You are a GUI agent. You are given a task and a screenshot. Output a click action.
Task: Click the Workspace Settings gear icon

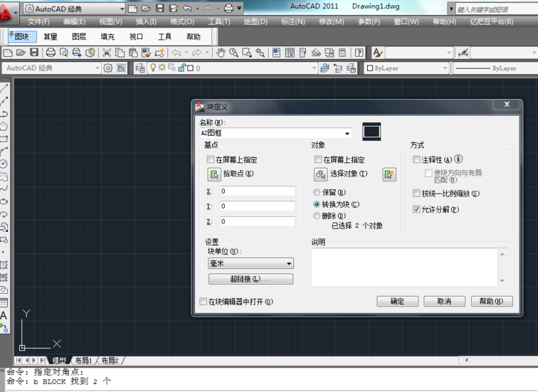107,68
